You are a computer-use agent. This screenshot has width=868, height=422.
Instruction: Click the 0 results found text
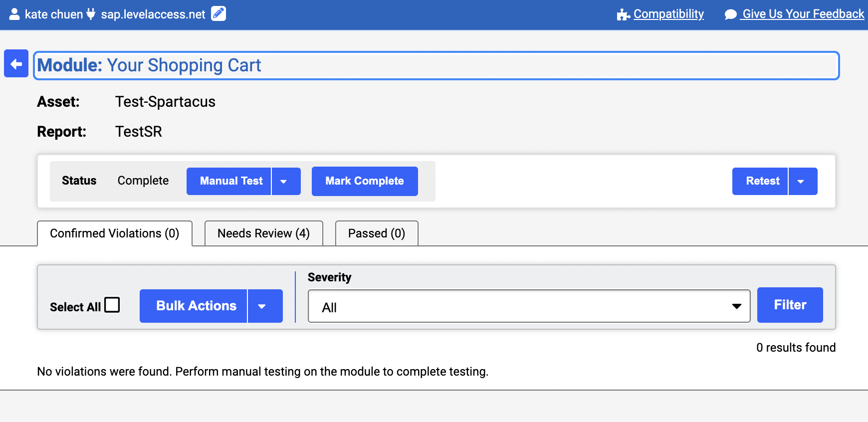tap(796, 348)
